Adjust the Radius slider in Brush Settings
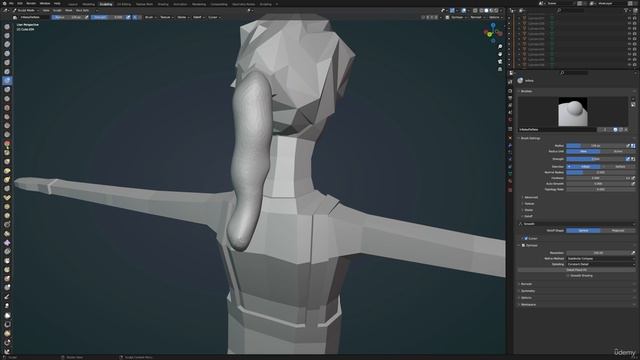 (596, 146)
